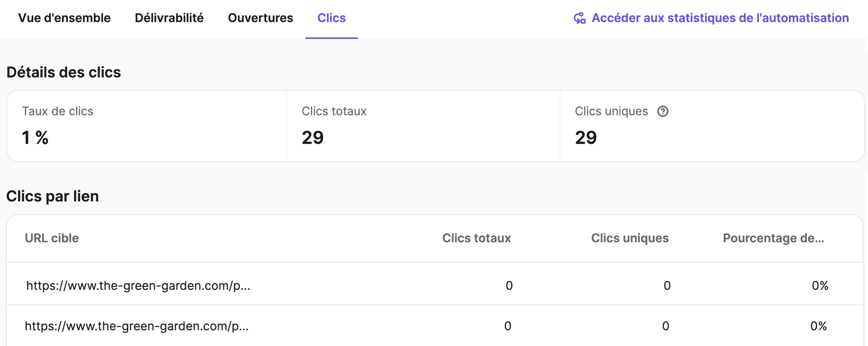Image resolution: width=868 pixels, height=346 pixels.
Task: Open Accéder aux statistiques de l'automatisation link
Action: [720, 18]
